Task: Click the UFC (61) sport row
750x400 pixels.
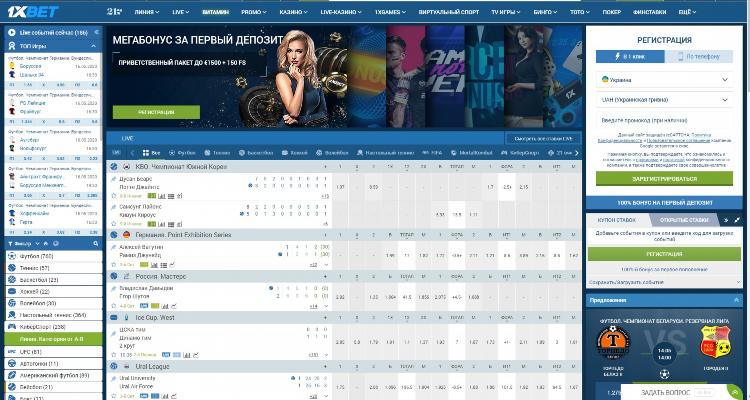Action: [53, 352]
